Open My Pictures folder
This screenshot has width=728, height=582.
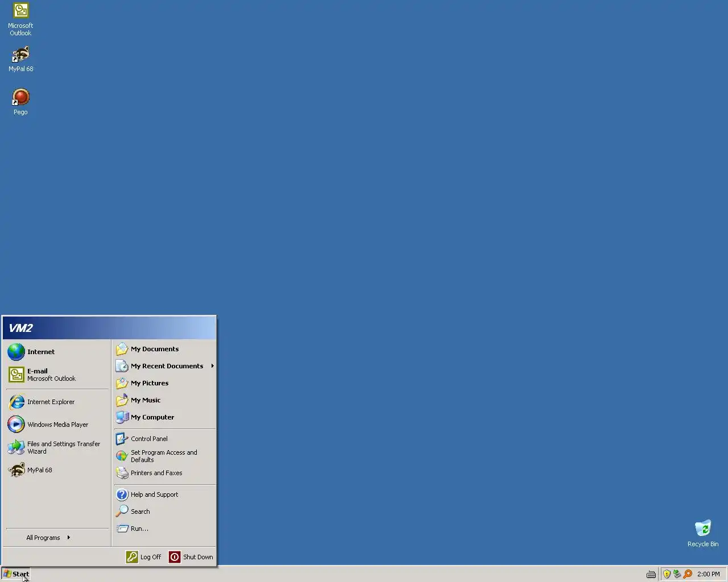pos(164,383)
